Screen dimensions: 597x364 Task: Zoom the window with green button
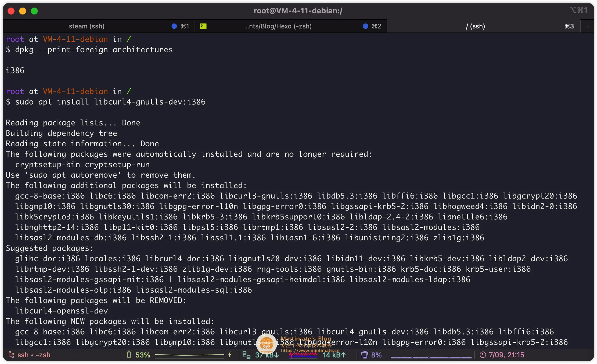point(34,11)
